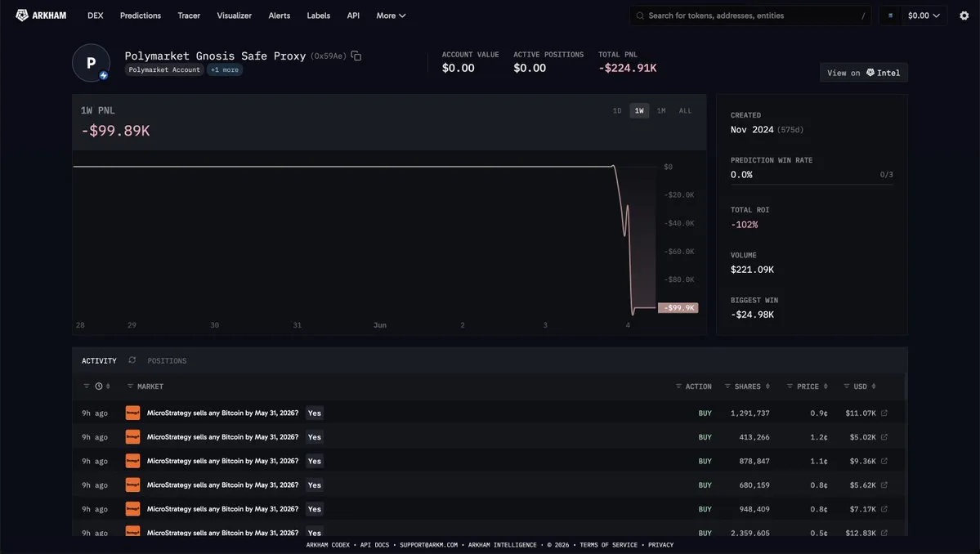
Task: Click the market logo in the 1,291,737 shares row
Action: [132, 413]
